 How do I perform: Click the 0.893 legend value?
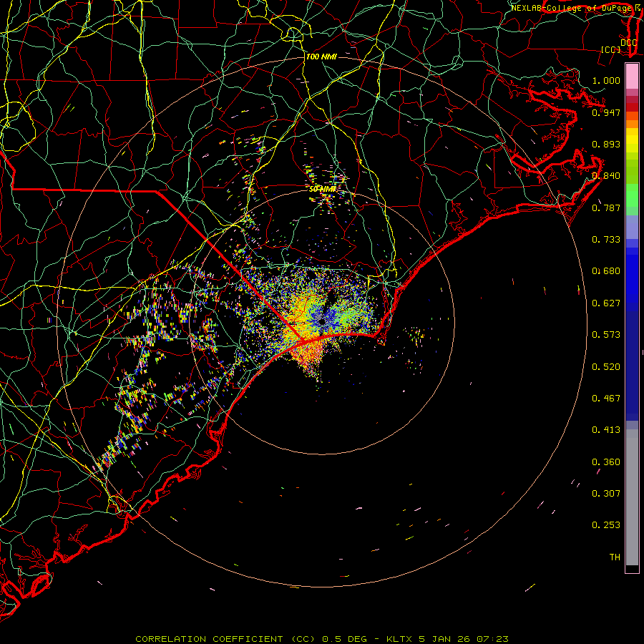(x=606, y=144)
